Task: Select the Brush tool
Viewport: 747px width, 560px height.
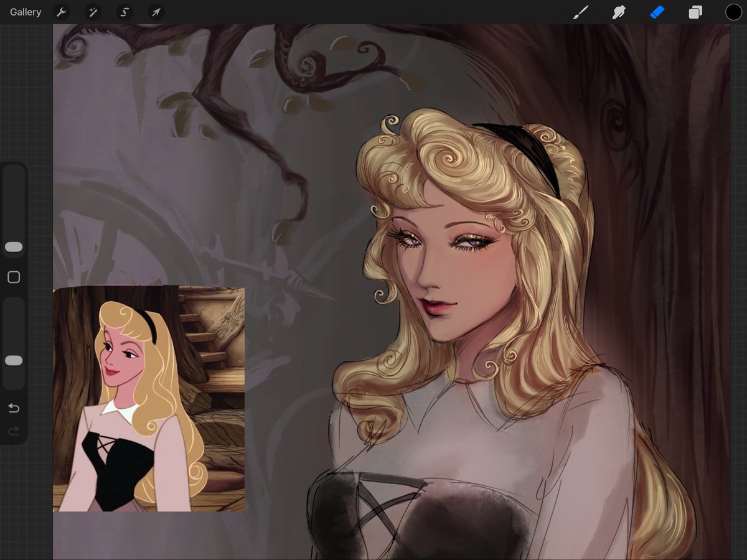Action: click(x=581, y=12)
